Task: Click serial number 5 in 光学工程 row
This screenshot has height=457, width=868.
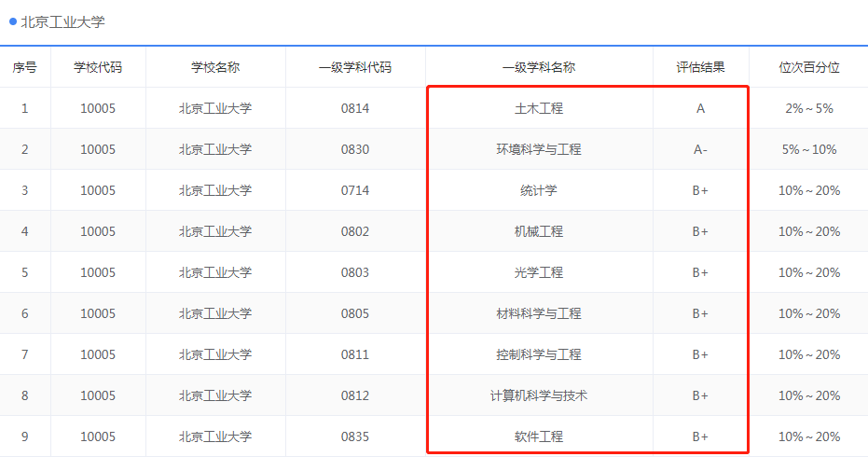Action: [x=25, y=272]
